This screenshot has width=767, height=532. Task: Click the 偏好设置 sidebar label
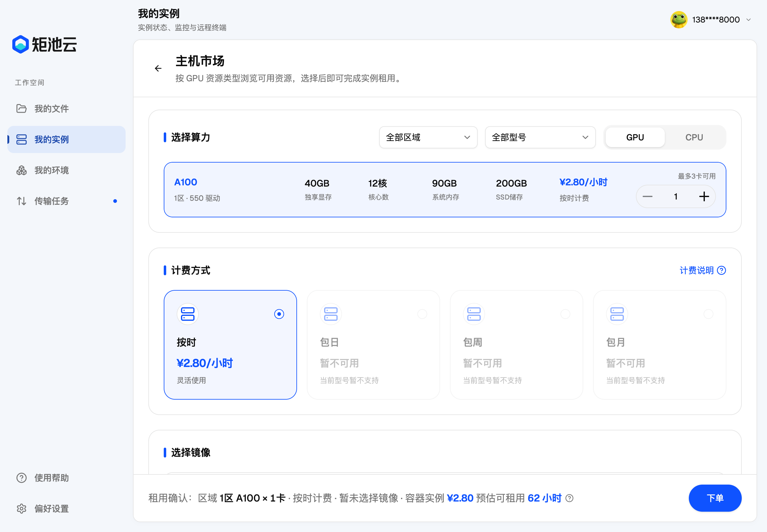(52, 509)
